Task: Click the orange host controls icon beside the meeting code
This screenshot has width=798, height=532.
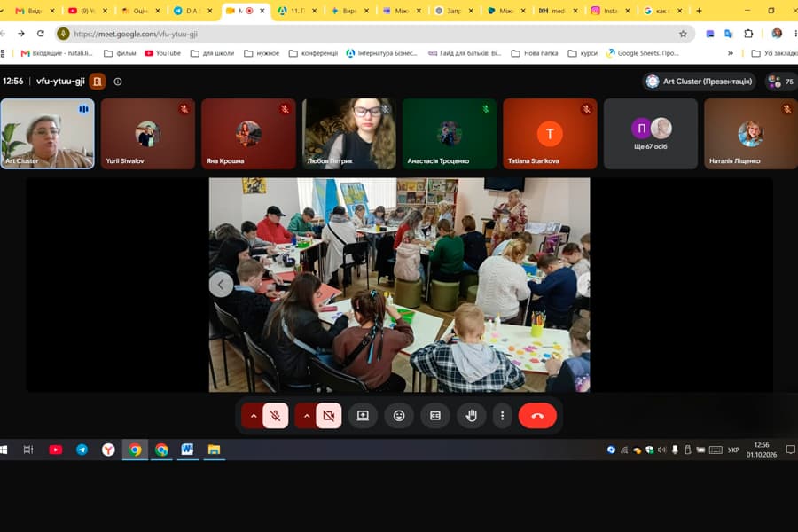Action: [x=98, y=82]
